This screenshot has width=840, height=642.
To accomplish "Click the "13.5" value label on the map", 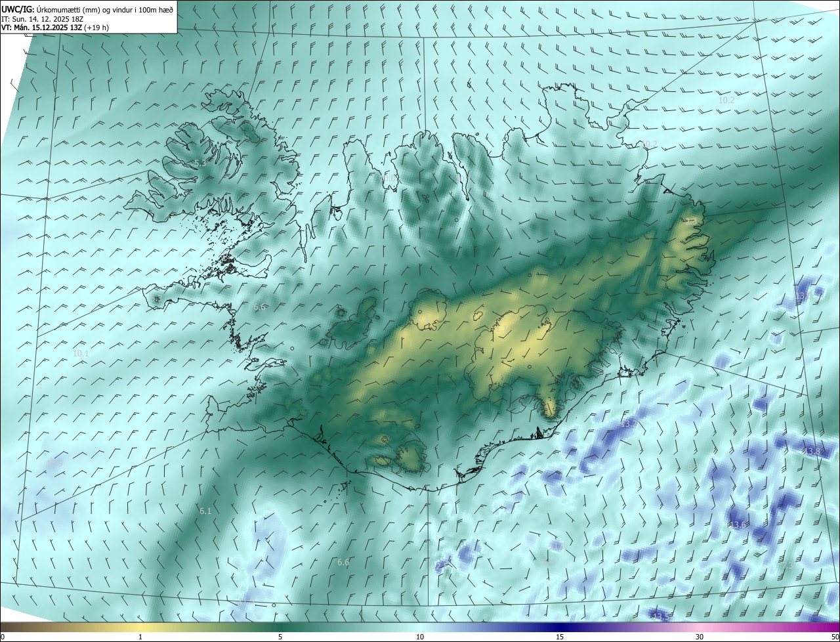I will coord(661,616).
